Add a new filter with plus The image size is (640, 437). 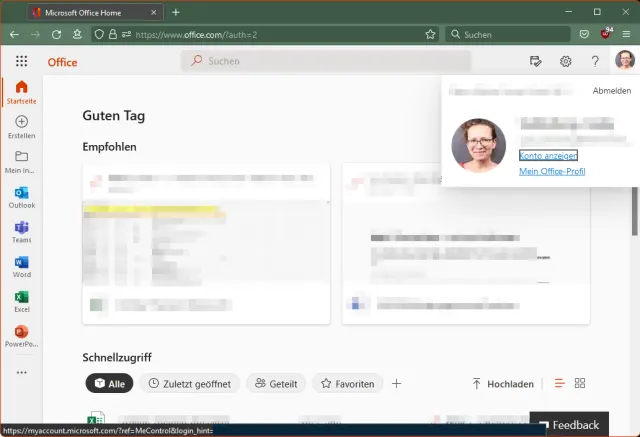(396, 384)
